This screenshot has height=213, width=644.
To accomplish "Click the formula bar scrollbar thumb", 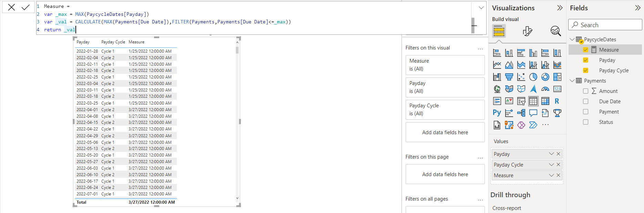I will tap(473, 25).
